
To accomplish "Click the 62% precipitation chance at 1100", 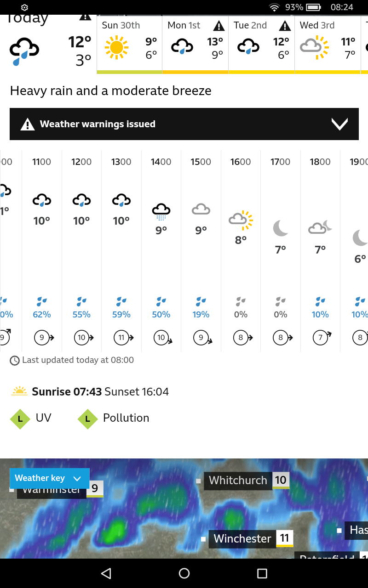I will [x=41, y=314].
